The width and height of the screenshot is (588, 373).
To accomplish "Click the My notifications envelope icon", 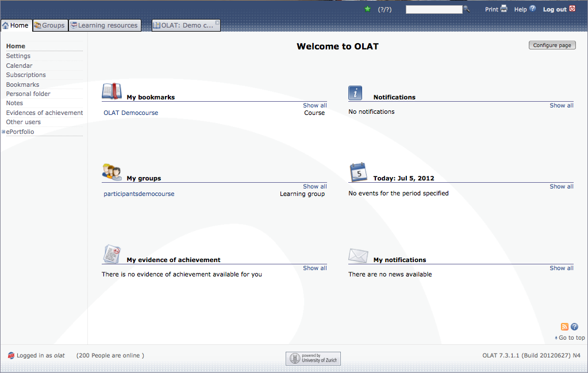I will tap(358, 256).
